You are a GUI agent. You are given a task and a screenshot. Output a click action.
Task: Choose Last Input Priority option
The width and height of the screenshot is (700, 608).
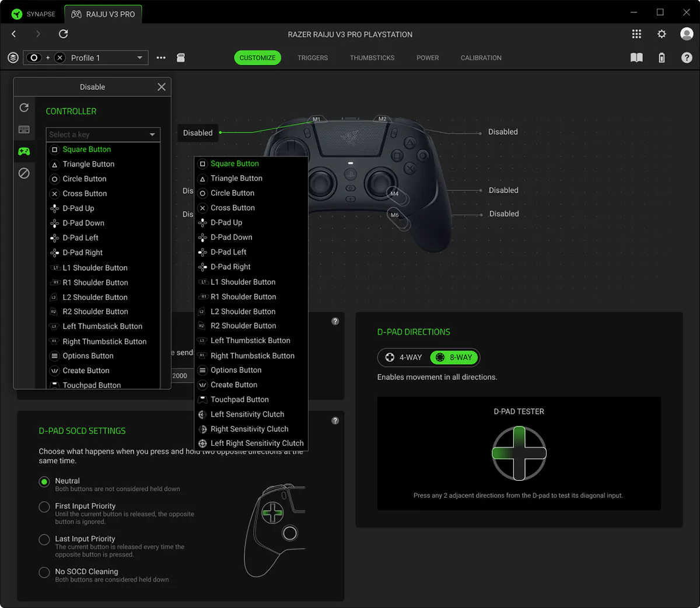[x=44, y=540]
